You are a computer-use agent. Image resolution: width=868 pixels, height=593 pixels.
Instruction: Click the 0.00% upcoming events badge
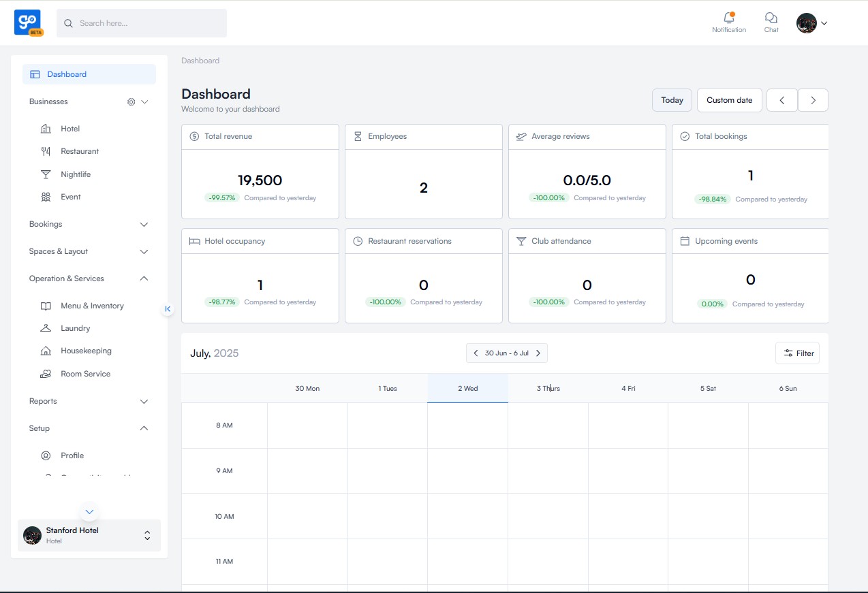[713, 304]
